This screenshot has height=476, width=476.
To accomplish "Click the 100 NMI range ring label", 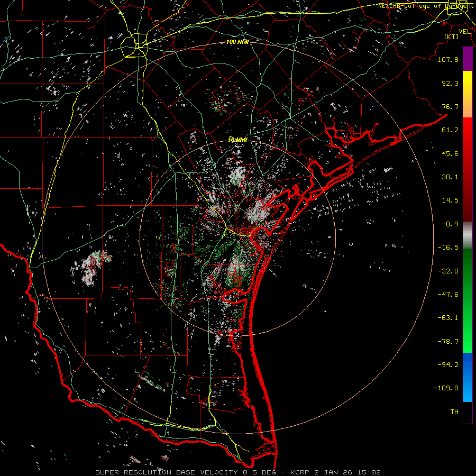I will (x=237, y=42).
